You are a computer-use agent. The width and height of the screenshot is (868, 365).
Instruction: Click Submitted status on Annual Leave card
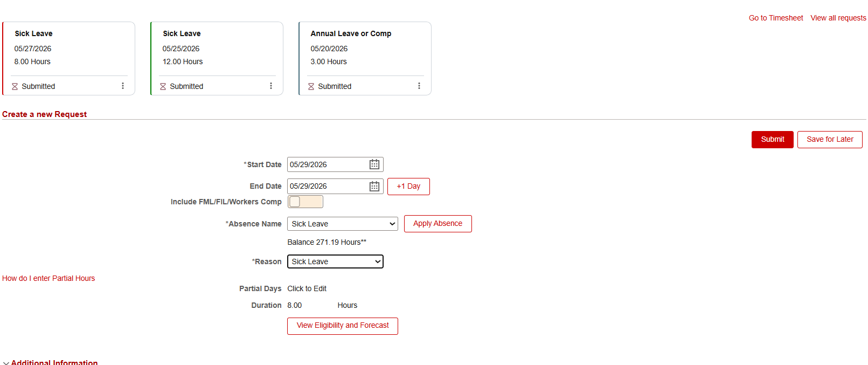pos(335,86)
